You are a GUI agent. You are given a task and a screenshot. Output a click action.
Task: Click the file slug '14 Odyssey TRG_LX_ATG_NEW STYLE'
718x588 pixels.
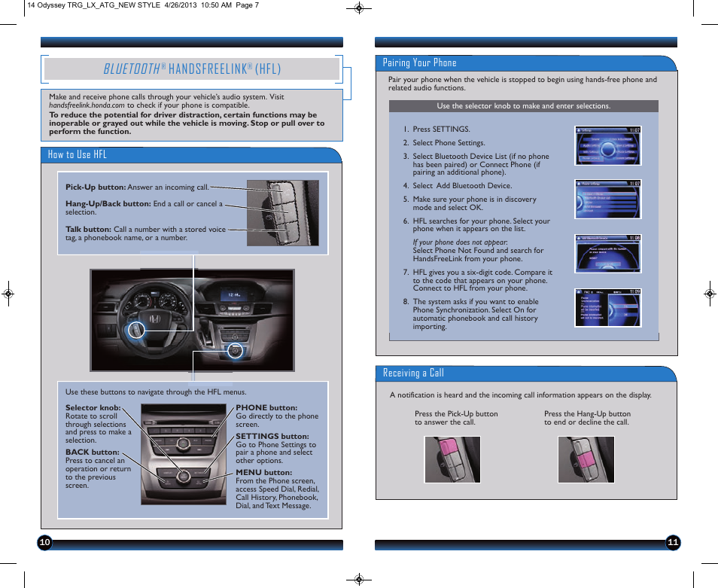coord(94,5)
